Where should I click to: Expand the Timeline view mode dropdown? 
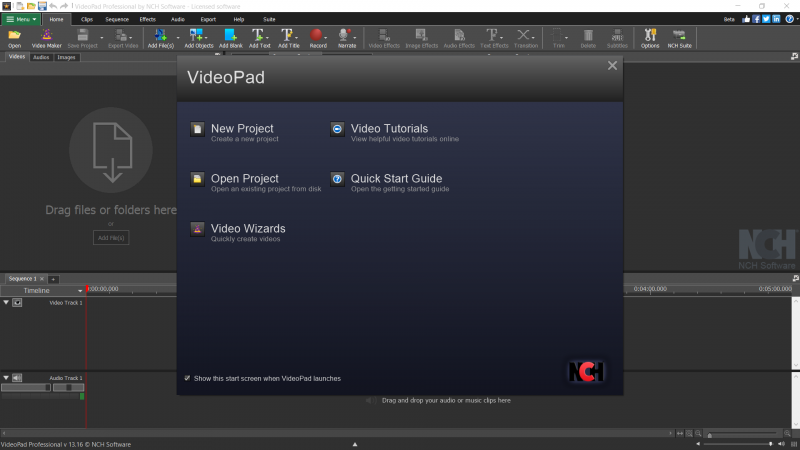click(78, 290)
